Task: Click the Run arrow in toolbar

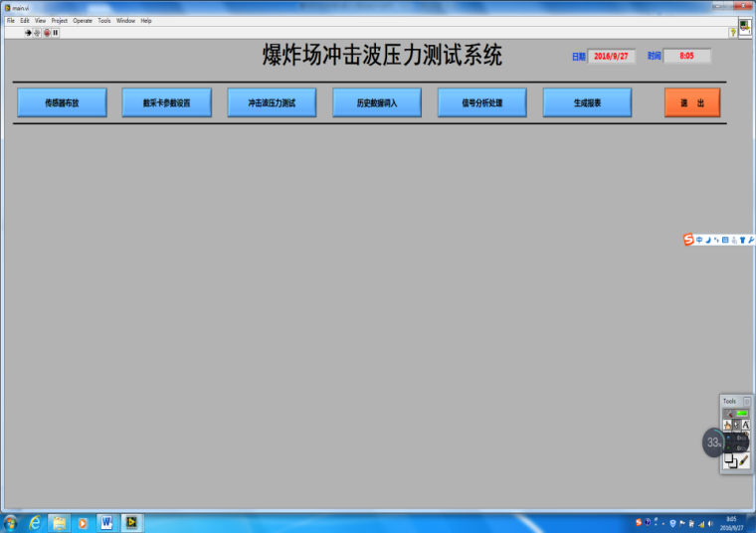Action: tap(29, 32)
